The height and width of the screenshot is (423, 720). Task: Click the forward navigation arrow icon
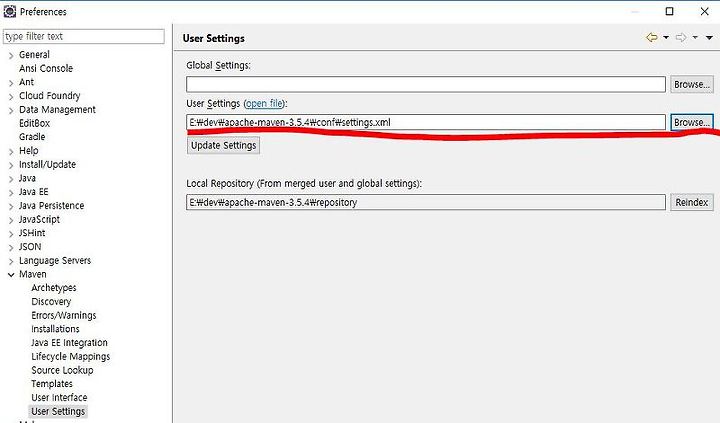pos(681,38)
